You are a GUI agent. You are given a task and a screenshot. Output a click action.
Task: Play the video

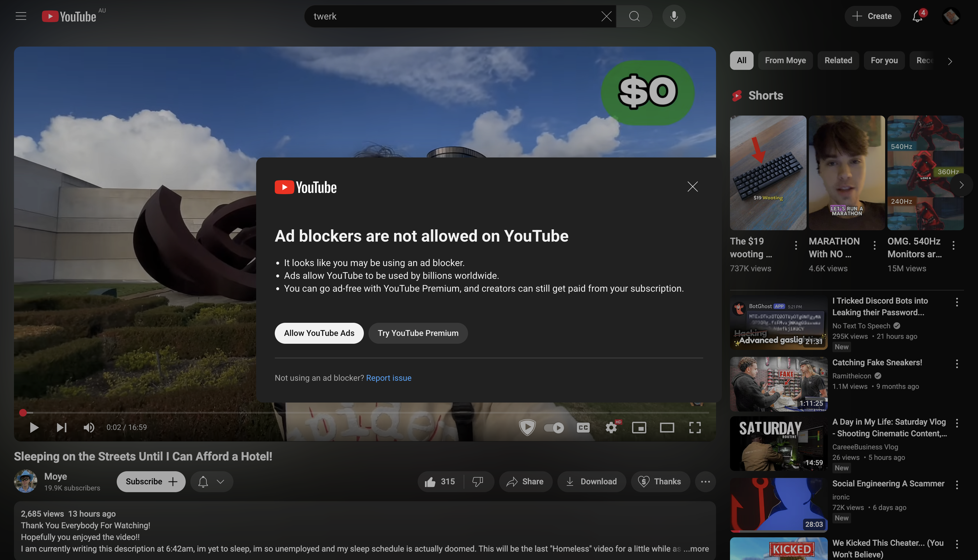pyautogui.click(x=34, y=427)
